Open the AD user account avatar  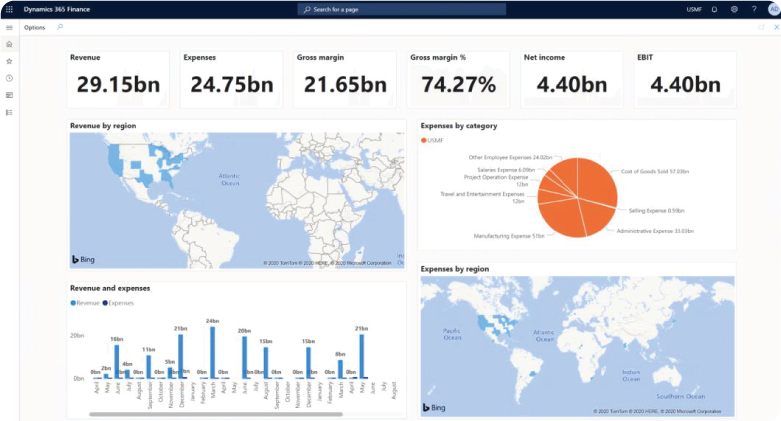point(775,9)
